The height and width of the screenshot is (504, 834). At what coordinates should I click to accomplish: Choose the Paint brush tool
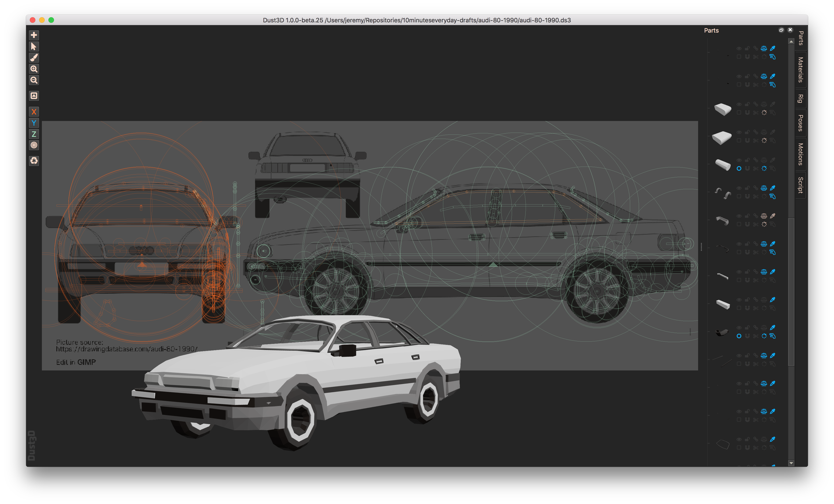point(34,57)
